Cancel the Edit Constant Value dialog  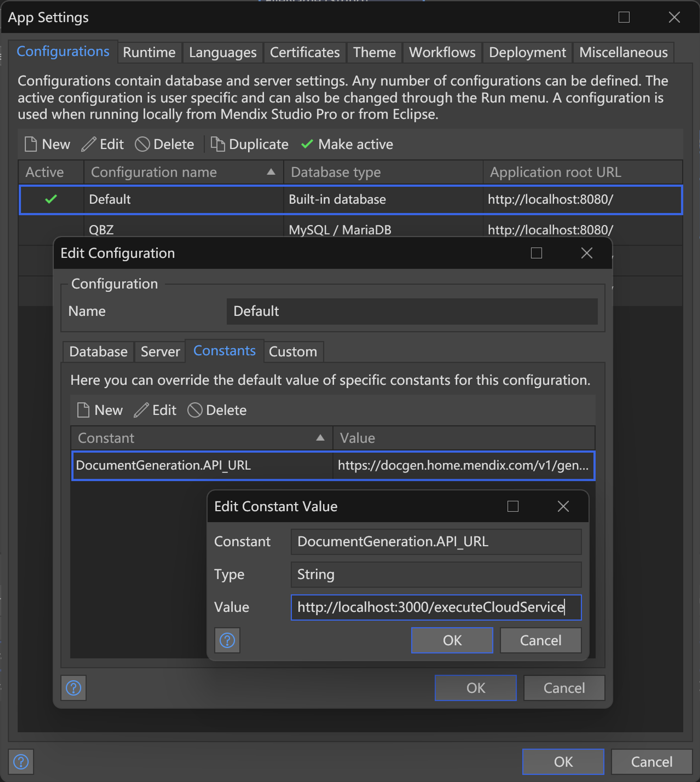[541, 641]
